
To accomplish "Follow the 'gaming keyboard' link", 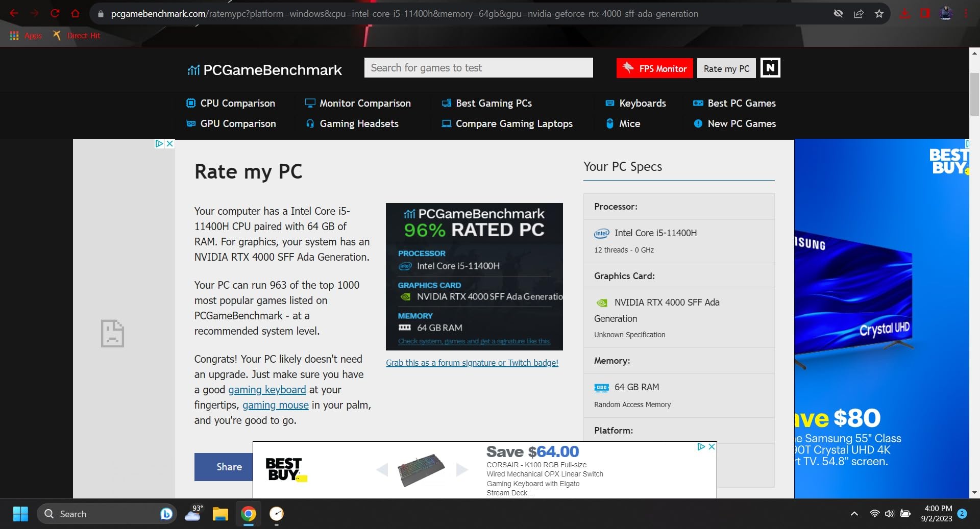I will 267,390.
